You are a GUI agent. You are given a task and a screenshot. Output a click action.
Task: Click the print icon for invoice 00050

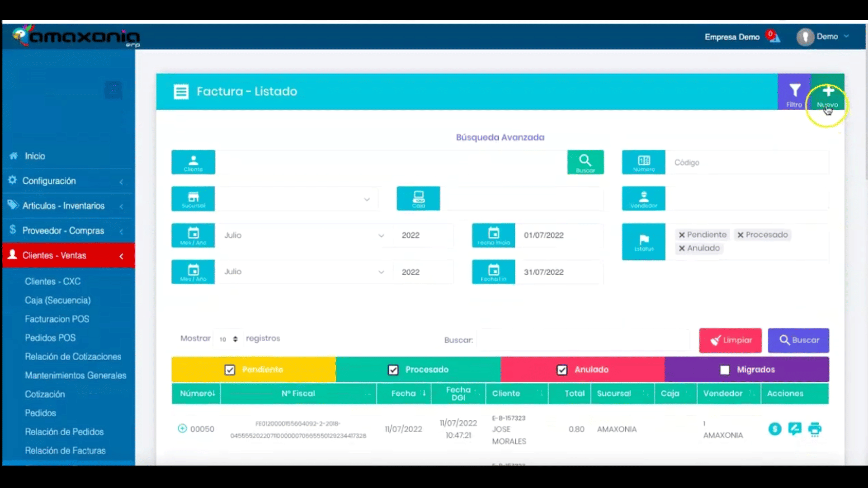[815, 429]
